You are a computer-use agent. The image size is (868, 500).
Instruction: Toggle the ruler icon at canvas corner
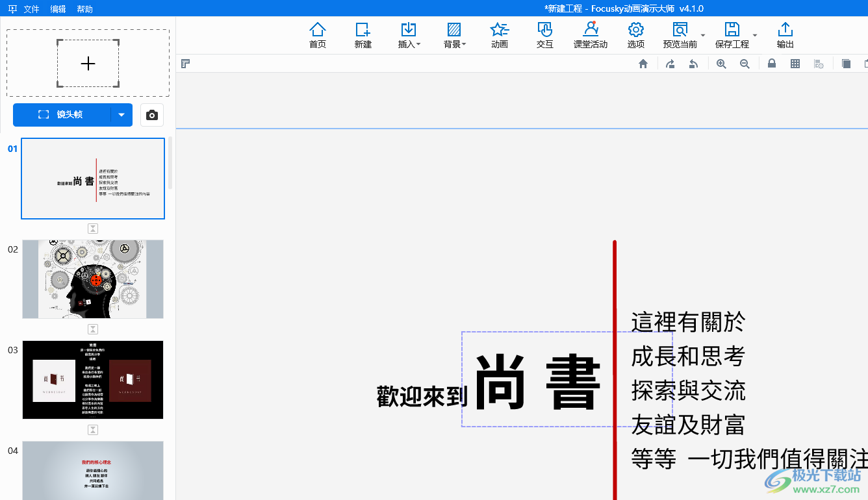tap(185, 64)
